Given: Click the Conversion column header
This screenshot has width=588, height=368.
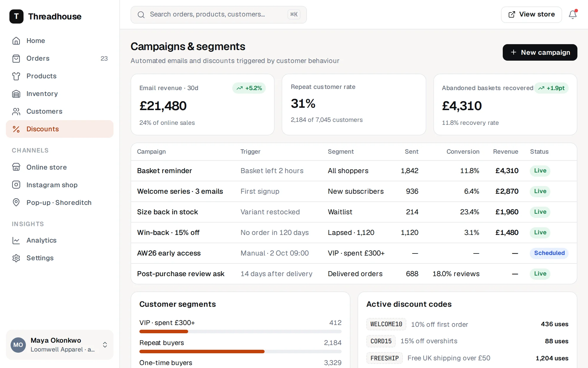Looking at the screenshot, I should coord(463,152).
